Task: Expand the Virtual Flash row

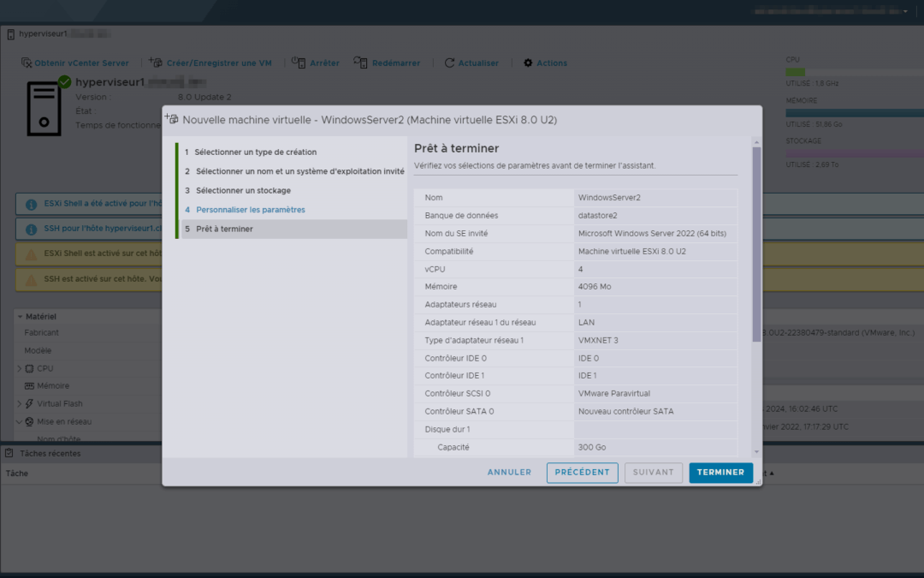Action: point(20,404)
